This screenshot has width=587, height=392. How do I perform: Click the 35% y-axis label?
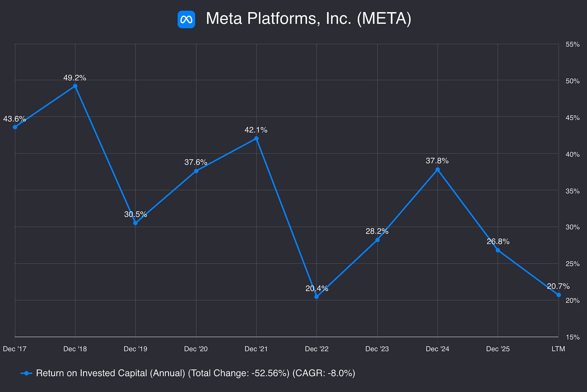(x=572, y=191)
